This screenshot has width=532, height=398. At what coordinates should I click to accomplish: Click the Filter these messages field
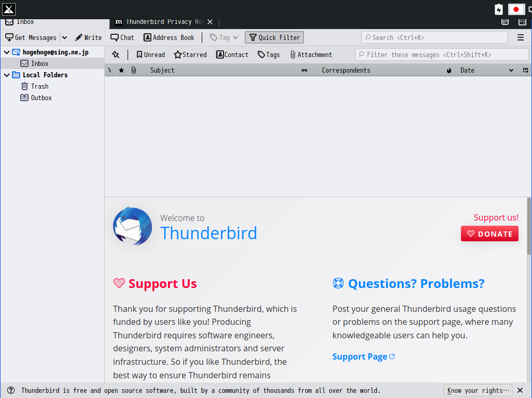[442, 54]
